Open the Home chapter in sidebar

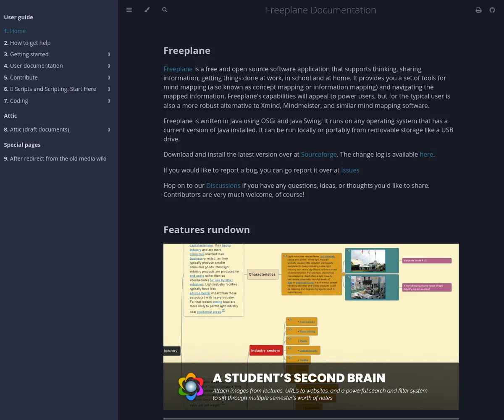(18, 31)
